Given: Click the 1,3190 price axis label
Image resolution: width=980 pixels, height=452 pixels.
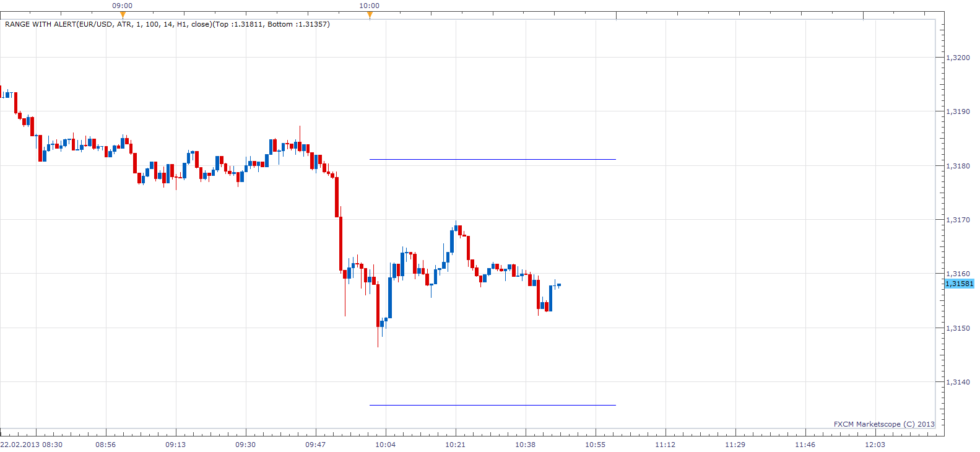Looking at the screenshot, I should coord(958,111).
